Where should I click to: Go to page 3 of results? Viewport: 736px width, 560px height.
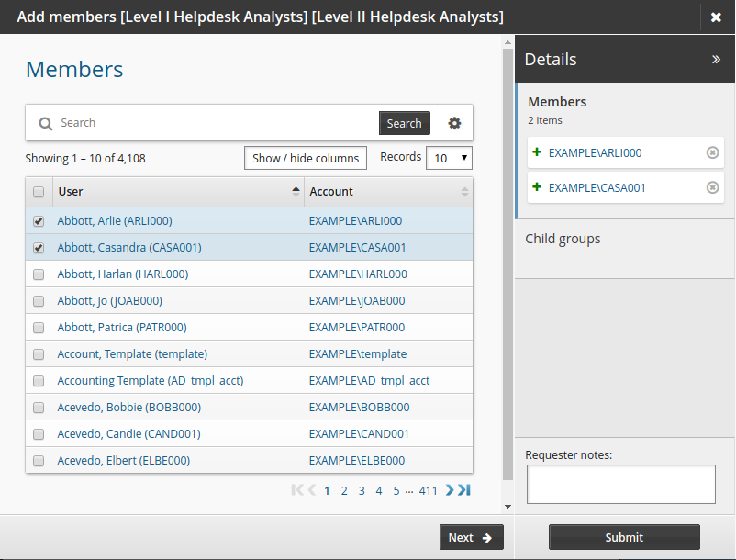point(362,490)
